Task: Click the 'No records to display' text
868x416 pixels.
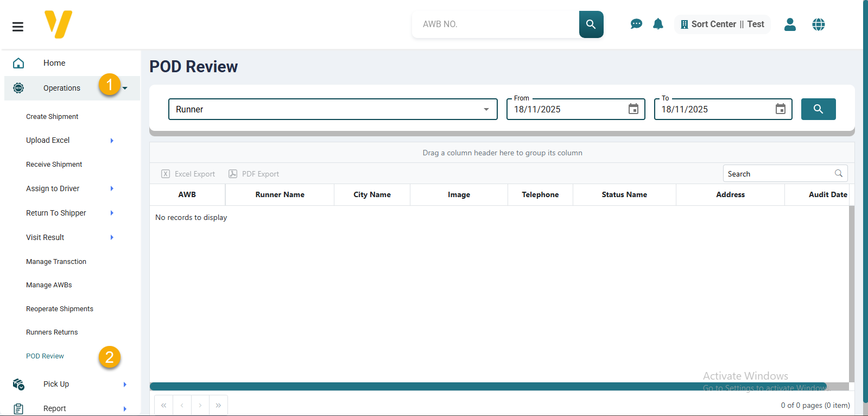Action: click(191, 217)
